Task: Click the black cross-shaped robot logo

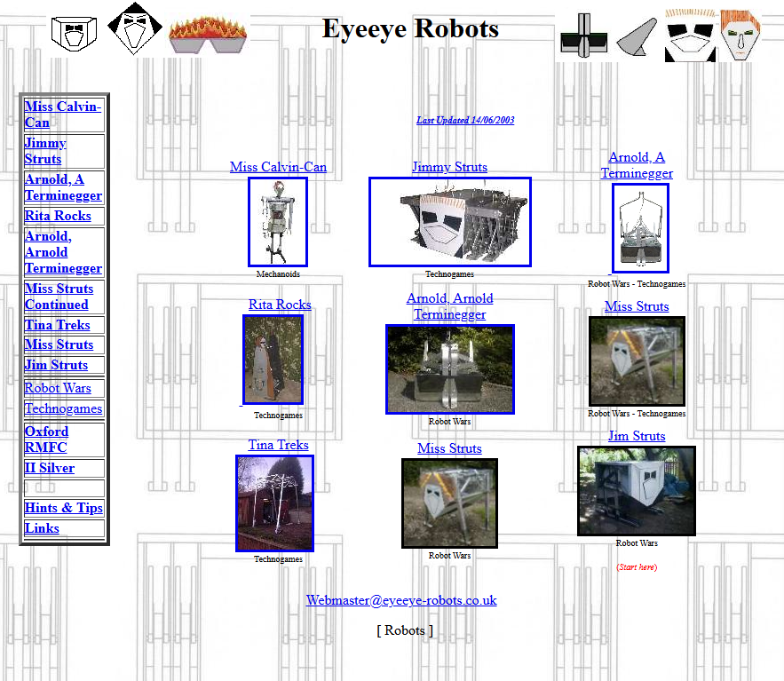Action: pyautogui.click(x=583, y=36)
